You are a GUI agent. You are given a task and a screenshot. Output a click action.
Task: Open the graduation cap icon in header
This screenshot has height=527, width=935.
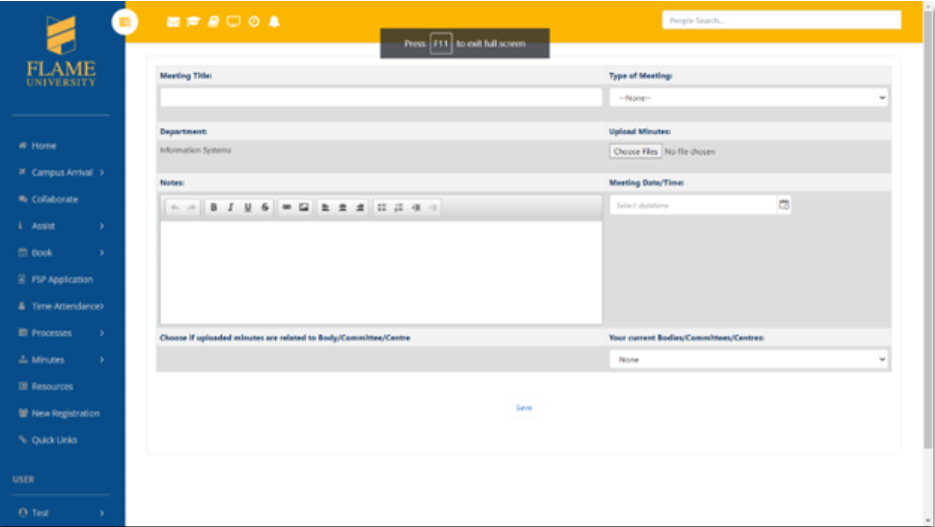point(193,22)
